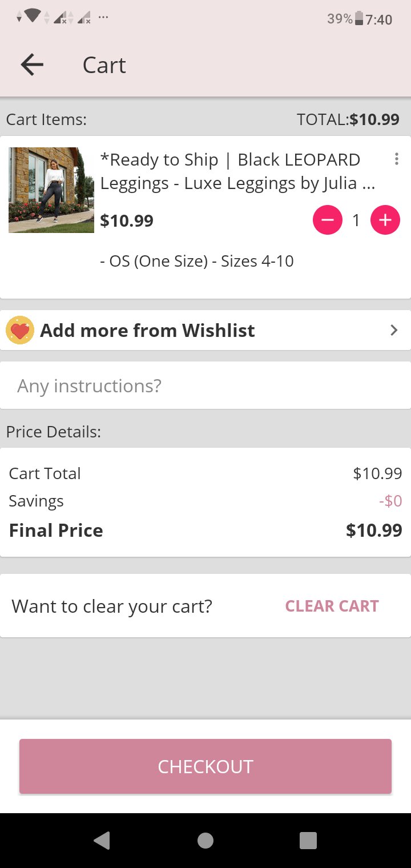The image size is (411, 868).
Task: Select the OS One Size variant text
Action: pos(197,262)
